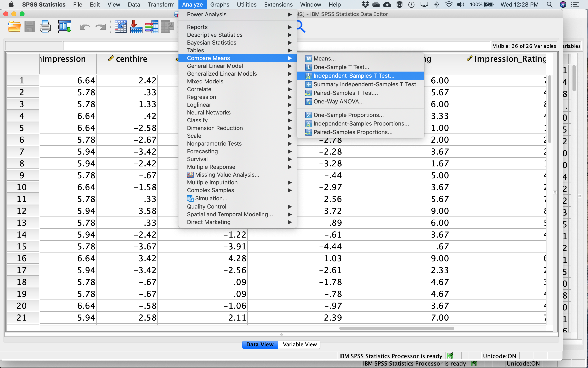
Task: Click the Print icon in toolbar
Action: (x=45, y=27)
